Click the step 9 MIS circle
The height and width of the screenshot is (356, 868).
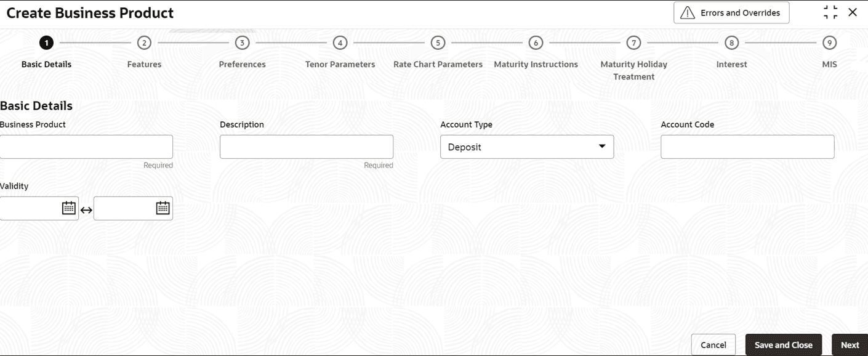(x=830, y=42)
